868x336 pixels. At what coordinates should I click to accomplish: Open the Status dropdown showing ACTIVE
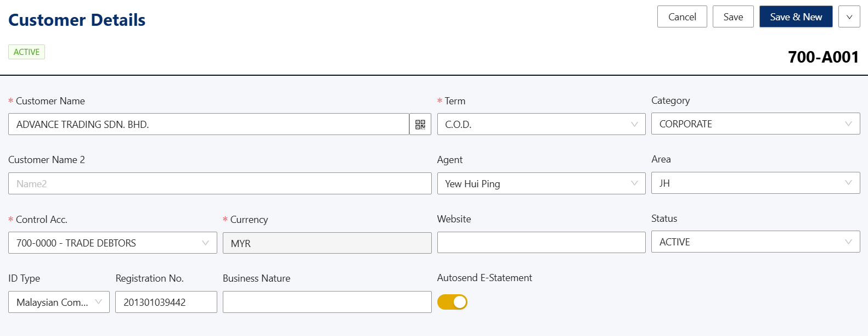tap(755, 242)
